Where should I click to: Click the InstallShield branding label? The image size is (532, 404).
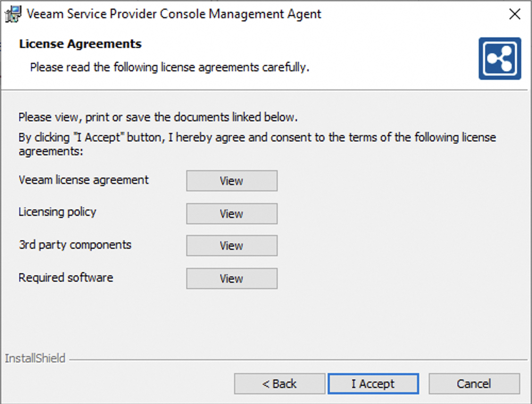35,359
